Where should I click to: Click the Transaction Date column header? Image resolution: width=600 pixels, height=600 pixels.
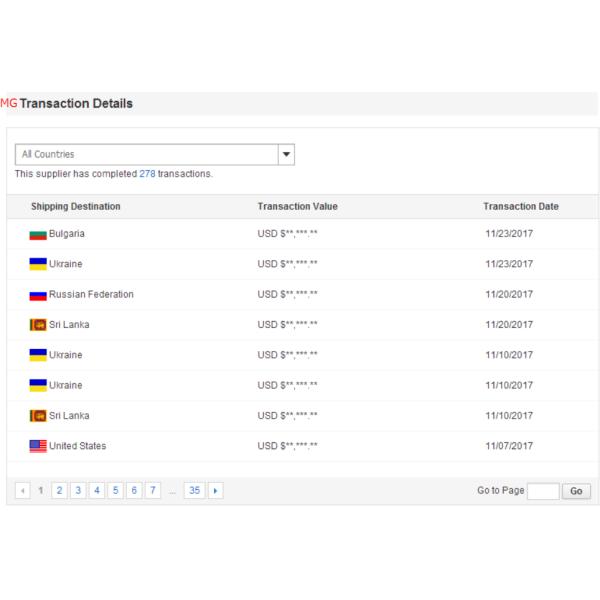(520, 207)
